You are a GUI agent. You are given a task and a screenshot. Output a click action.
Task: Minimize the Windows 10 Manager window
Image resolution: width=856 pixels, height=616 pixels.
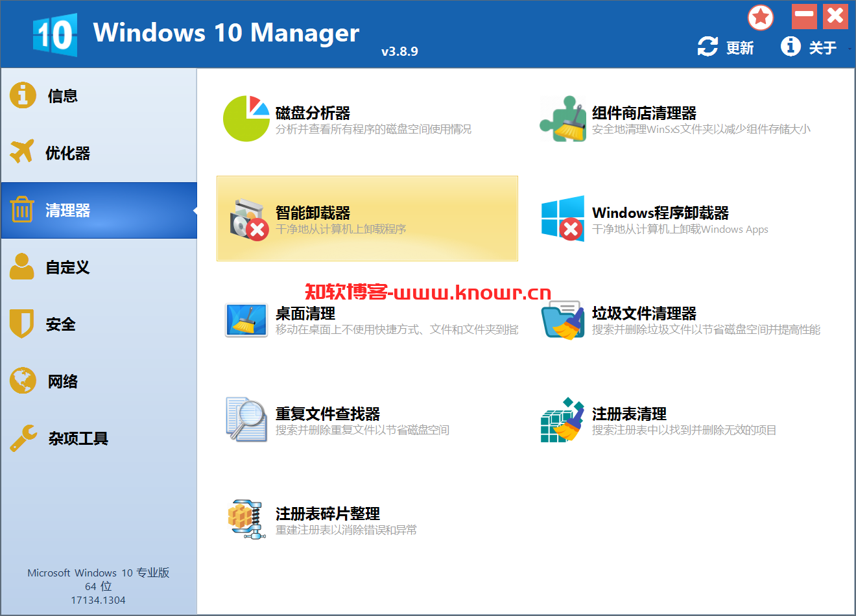tap(804, 16)
